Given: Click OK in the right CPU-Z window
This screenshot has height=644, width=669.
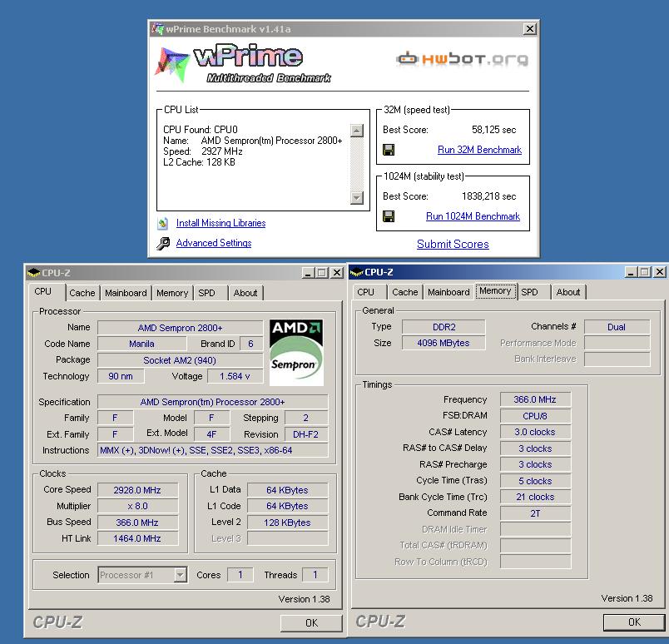Looking at the screenshot, I should tap(634, 622).
